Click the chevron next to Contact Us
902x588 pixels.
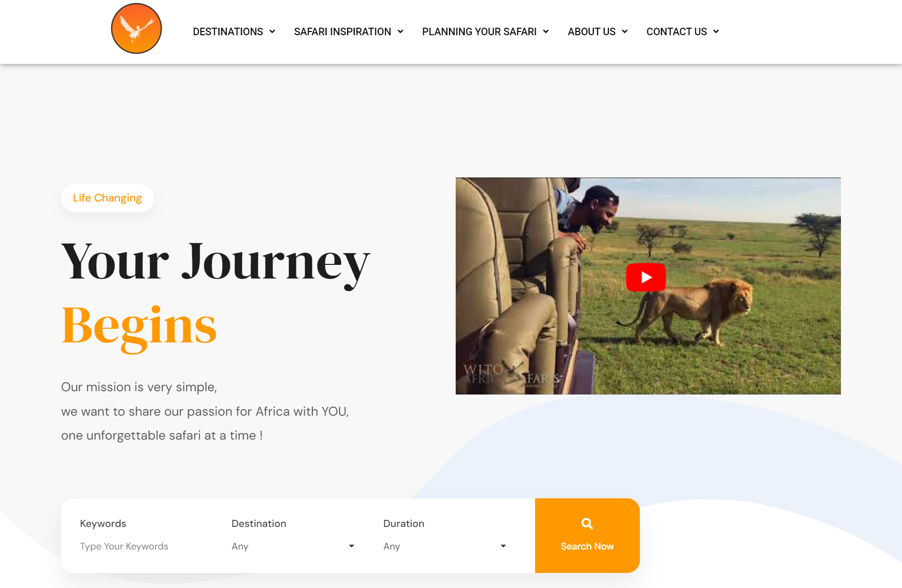click(x=716, y=31)
